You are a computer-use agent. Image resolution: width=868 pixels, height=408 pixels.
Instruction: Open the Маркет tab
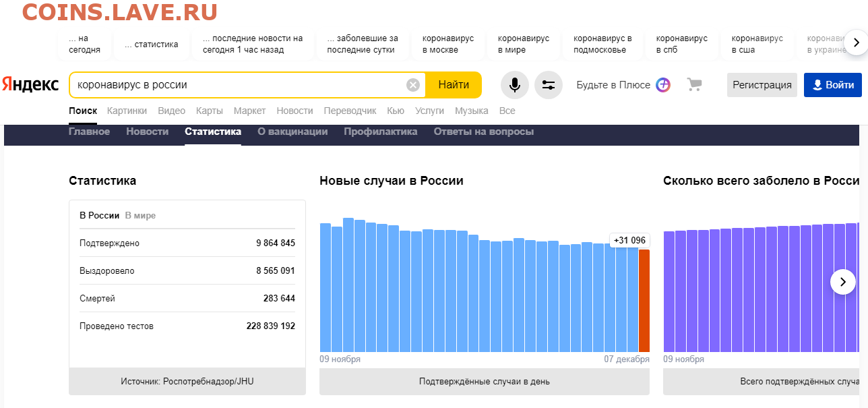pos(250,111)
